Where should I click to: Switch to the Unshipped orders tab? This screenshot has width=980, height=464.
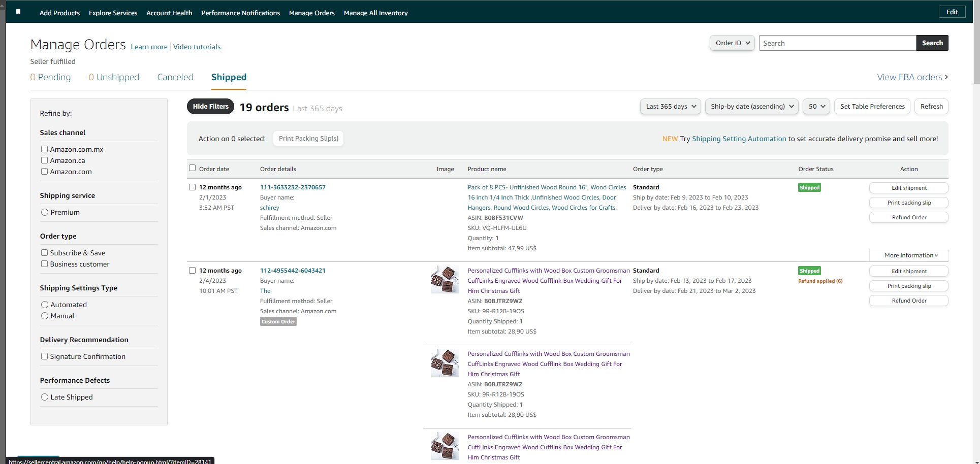114,77
